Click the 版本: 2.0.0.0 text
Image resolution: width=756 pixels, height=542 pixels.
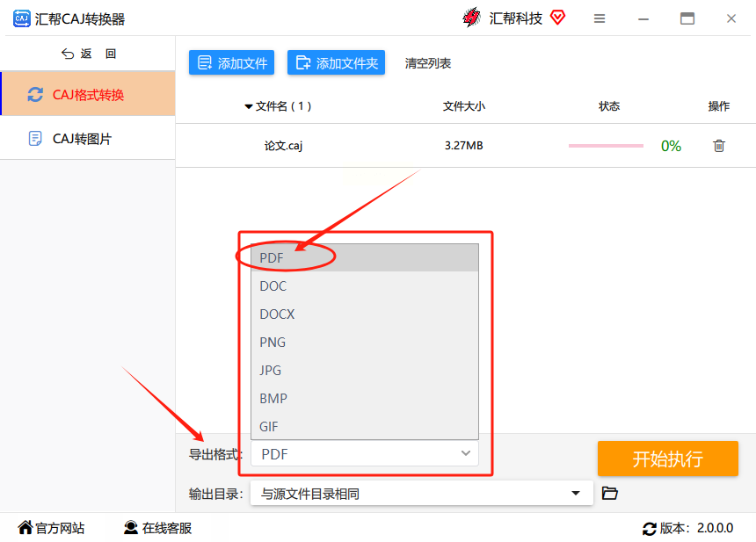point(696,528)
